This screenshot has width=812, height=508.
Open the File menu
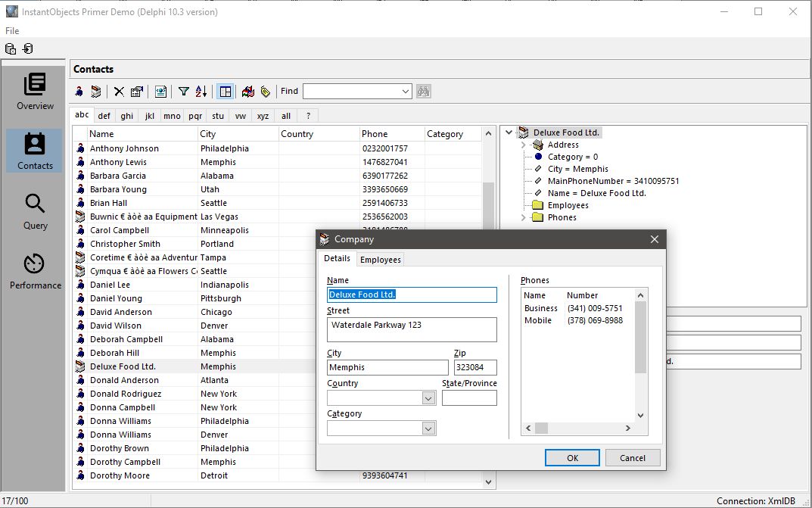12,31
